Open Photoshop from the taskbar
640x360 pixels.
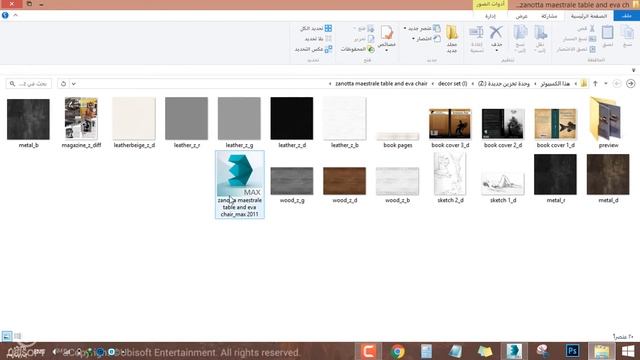tap(572, 351)
